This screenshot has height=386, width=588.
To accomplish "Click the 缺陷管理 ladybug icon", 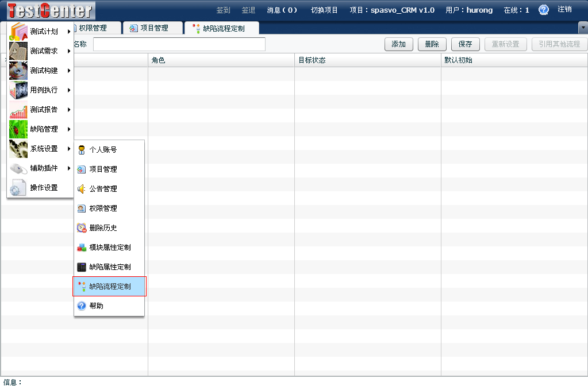I will (18, 129).
